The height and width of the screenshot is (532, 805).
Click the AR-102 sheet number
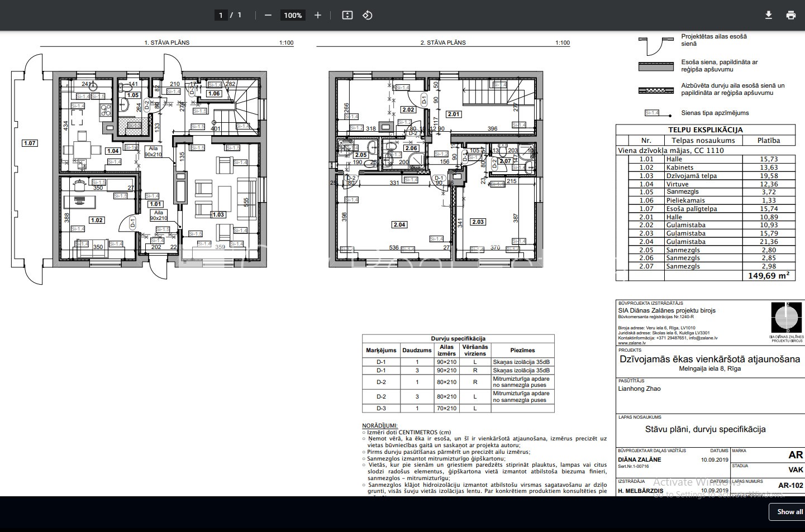[x=790, y=485]
